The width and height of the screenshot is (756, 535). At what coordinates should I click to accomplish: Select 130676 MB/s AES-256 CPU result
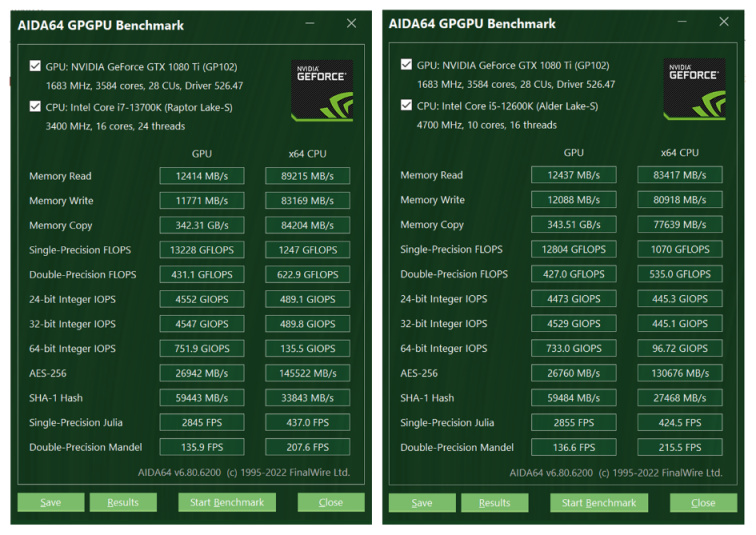tap(680, 373)
